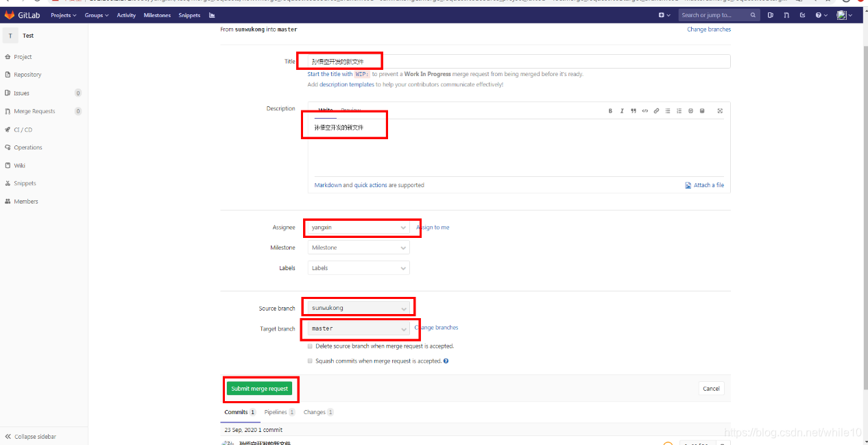Click the CI / CD rocket icon

pyautogui.click(x=8, y=130)
